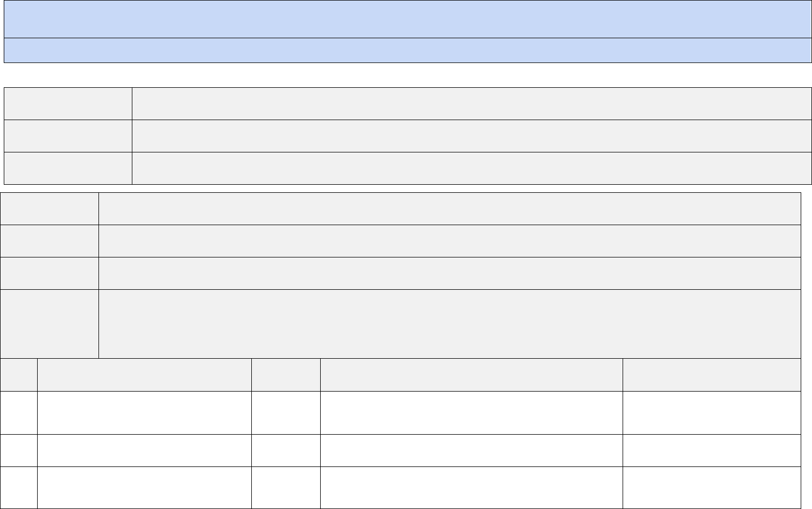The image size is (812, 509).
Task: Click the thin blue bar beneath the banner
Action: point(407,50)
